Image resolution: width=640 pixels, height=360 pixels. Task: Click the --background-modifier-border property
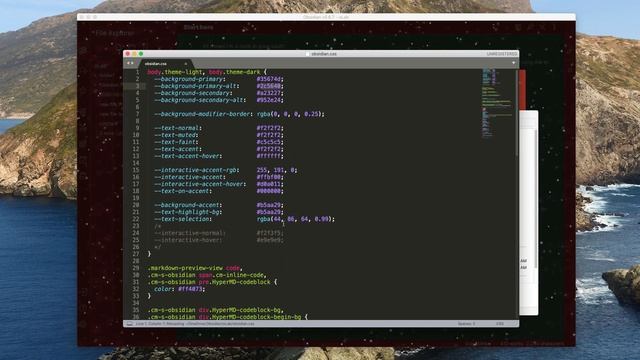point(202,114)
